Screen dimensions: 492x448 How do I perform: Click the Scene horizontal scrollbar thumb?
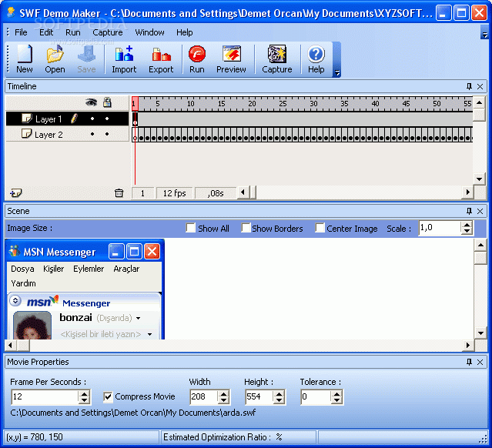tap(22, 346)
